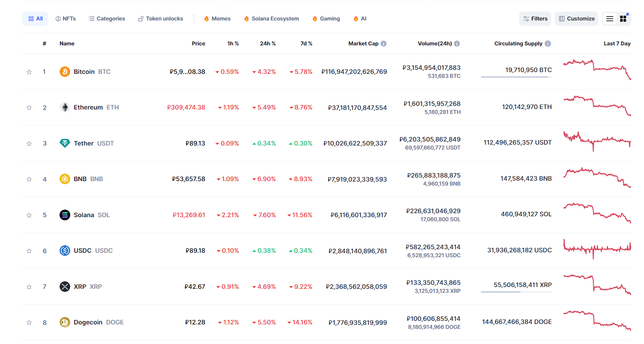The height and width of the screenshot is (344, 644).
Task: Open the Customize columns options
Action: pos(576,19)
